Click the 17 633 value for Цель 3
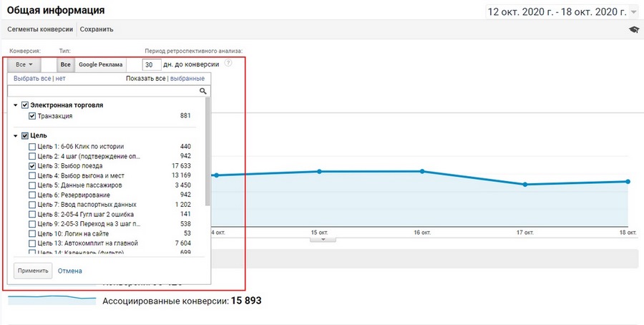644x325 pixels. tap(181, 166)
